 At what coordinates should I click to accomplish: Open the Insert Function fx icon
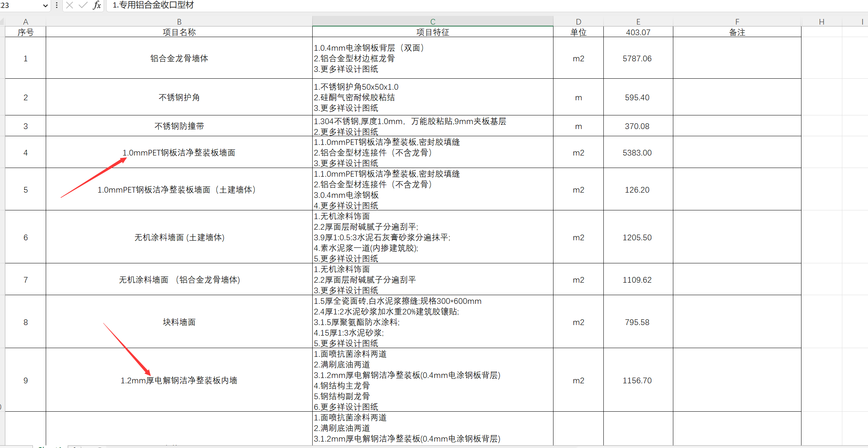point(97,5)
